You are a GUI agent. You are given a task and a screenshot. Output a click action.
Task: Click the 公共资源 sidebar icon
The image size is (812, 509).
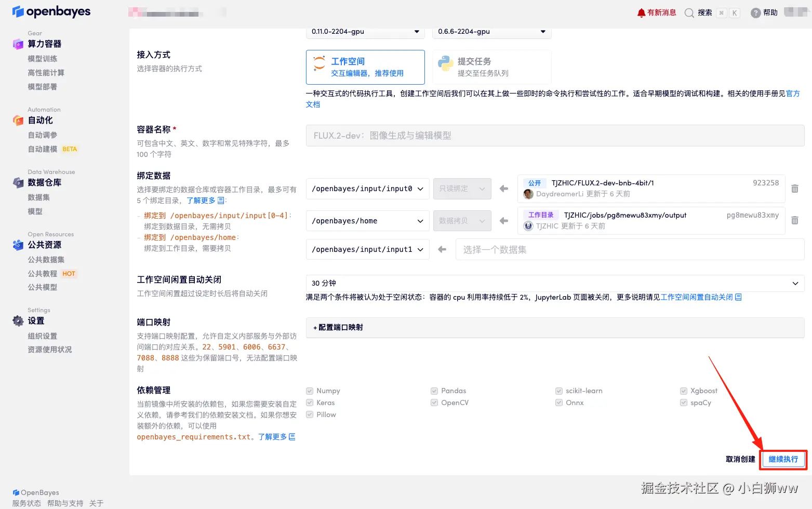tap(18, 245)
